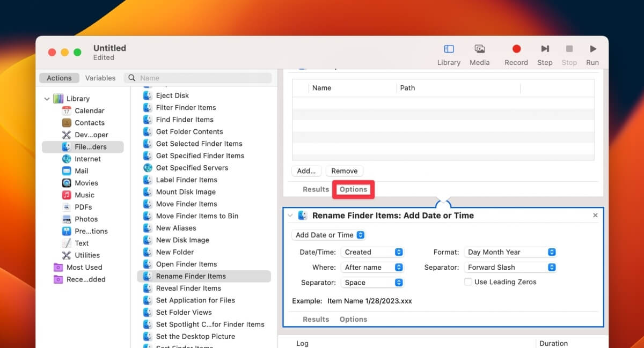Open the Options tab highlighted in red
Viewport: 644px width, 348px height.
pos(353,189)
